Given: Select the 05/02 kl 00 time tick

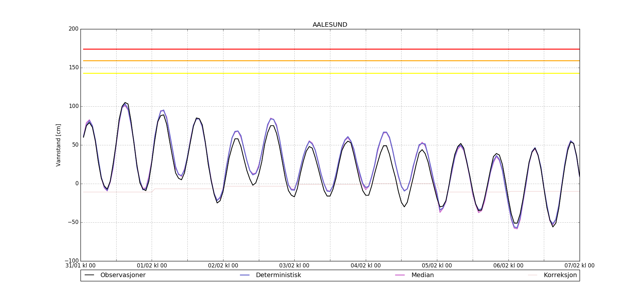Looking at the screenshot, I should (437, 266).
